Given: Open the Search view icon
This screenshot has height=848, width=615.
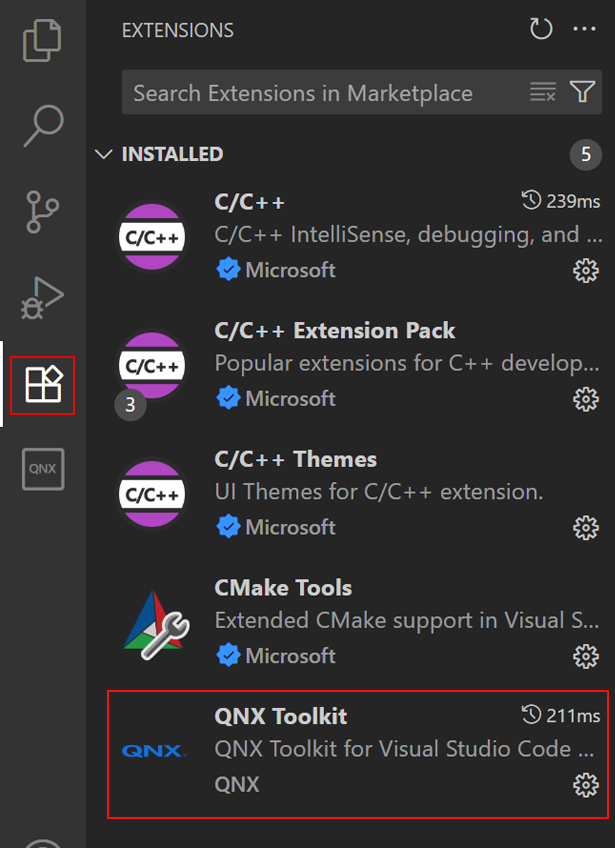Looking at the screenshot, I should [42, 125].
